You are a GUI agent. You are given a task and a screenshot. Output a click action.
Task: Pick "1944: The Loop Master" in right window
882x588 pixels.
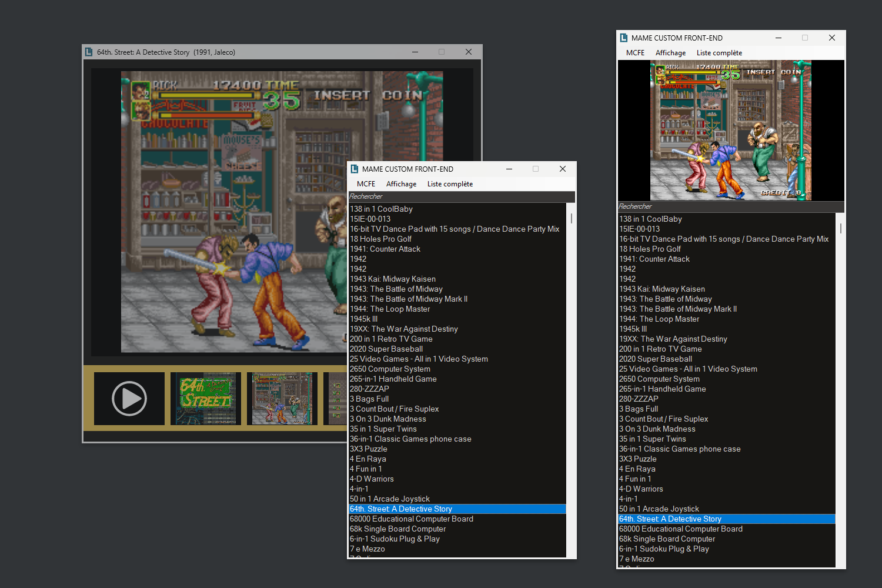pyautogui.click(x=726, y=319)
